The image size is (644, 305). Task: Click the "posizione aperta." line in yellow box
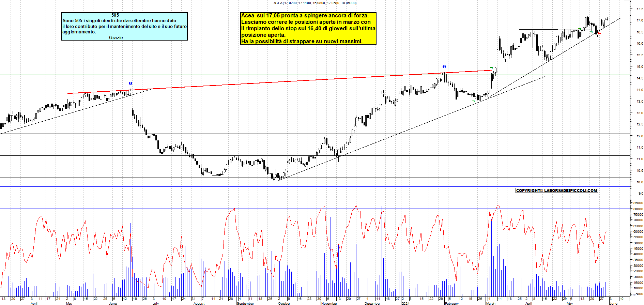pyautogui.click(x=263, y=35)
